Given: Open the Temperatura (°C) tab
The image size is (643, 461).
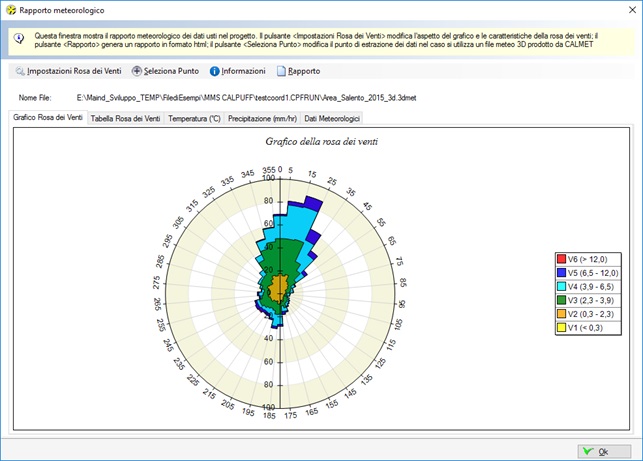Looking at the screenshot, I should click(194, 119).
